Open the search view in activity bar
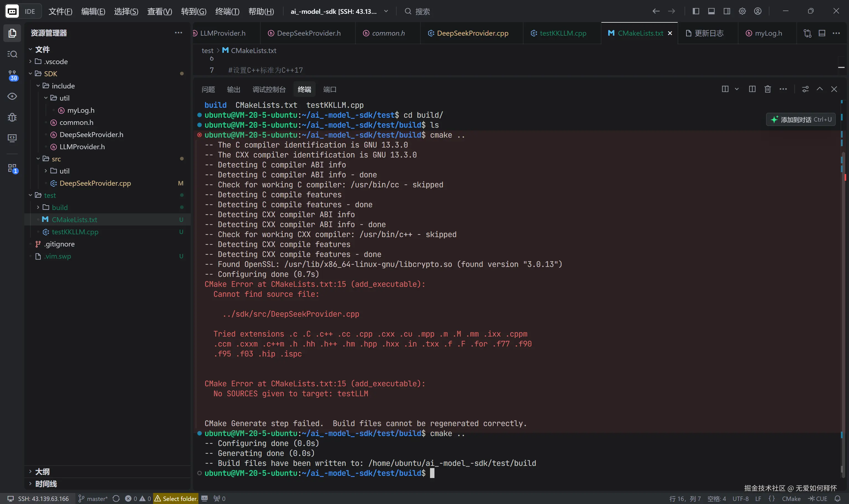The image size is (849, 504). [12, 54]
